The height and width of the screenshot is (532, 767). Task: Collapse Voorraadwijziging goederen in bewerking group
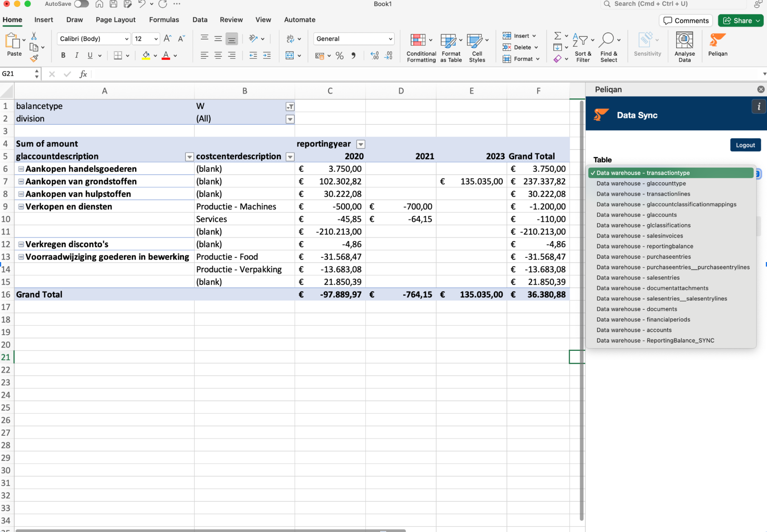(x=21, y=257)
